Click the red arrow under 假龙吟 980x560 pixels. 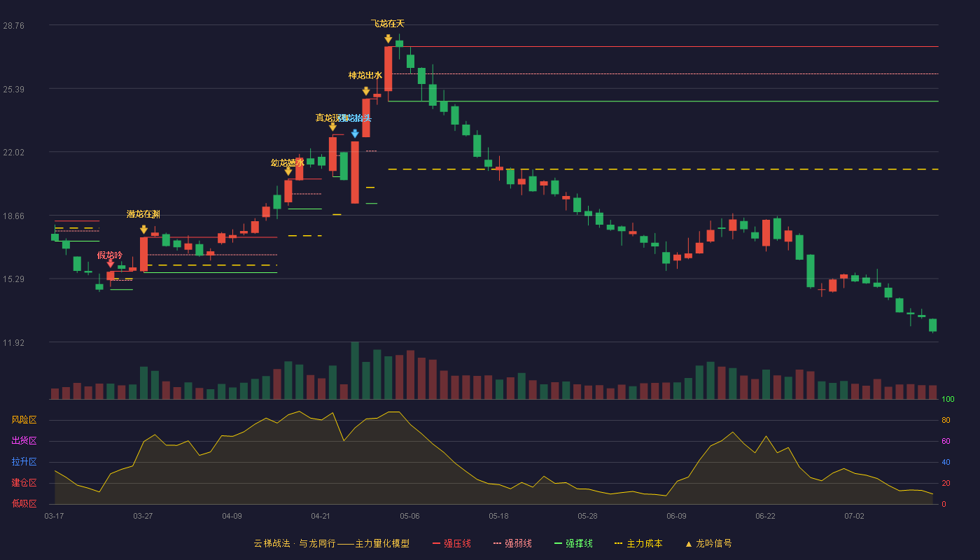tap(110, 264)
